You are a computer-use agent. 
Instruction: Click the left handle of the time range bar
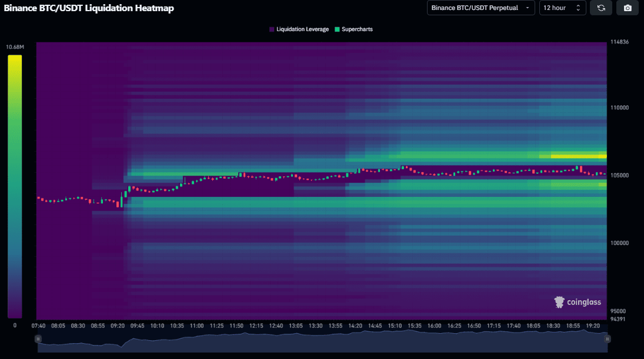click(38, 339)
